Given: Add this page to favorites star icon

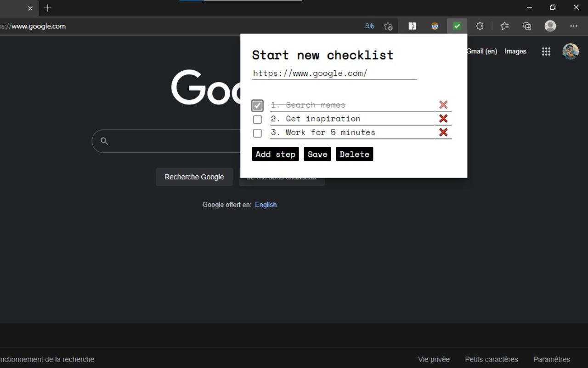Looking at the screenshot, I should 388,26.
